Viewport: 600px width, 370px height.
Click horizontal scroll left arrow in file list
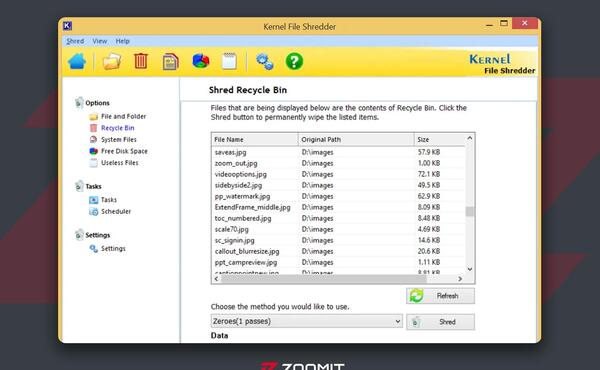click(217, 279)
